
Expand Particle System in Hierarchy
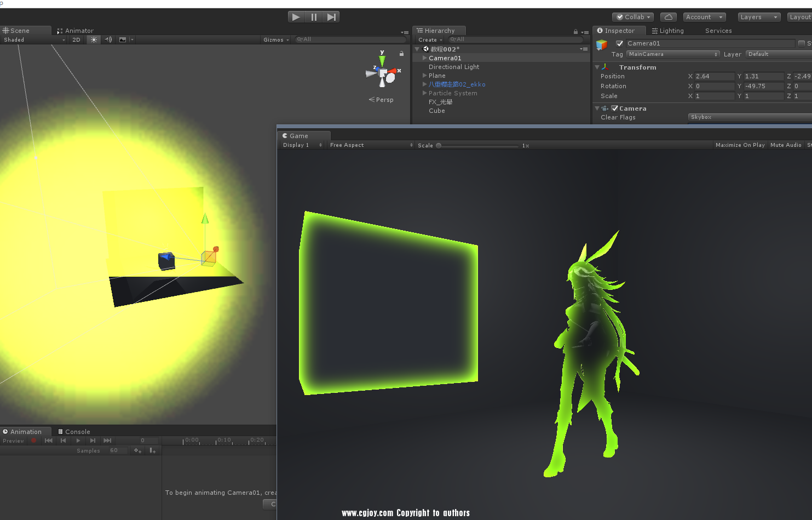424,93
